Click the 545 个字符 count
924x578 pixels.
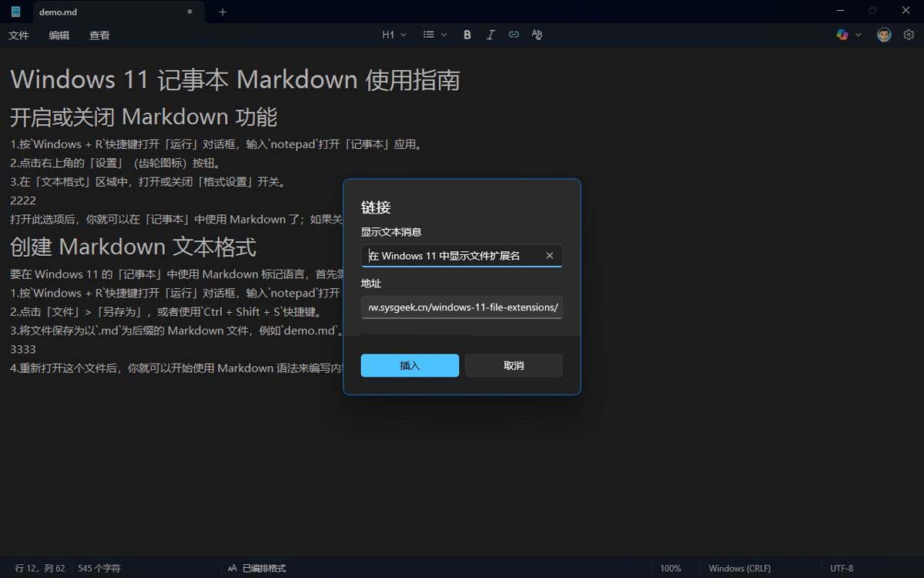[x=99, y=568]
